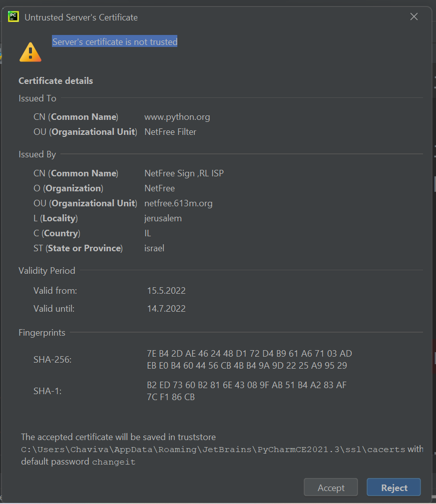Click the highlighted "Server's certificate is not trusted" text
This screenshot has width=436, height=504.
115,42
